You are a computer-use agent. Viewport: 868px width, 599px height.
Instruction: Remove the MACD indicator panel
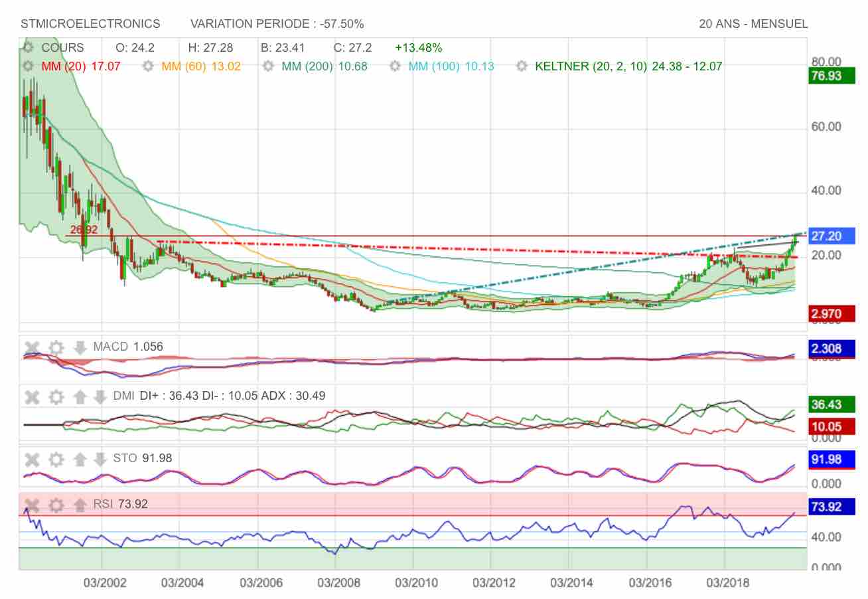(32, 347)
